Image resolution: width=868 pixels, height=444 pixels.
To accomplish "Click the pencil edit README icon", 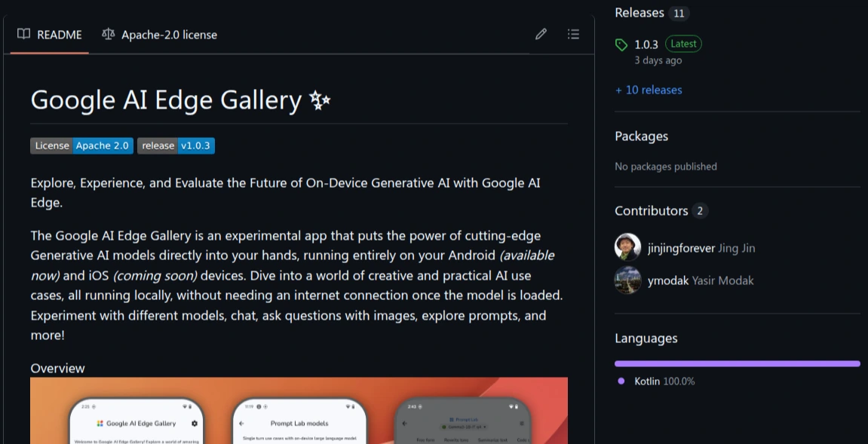I will click(x=541, y=35).
